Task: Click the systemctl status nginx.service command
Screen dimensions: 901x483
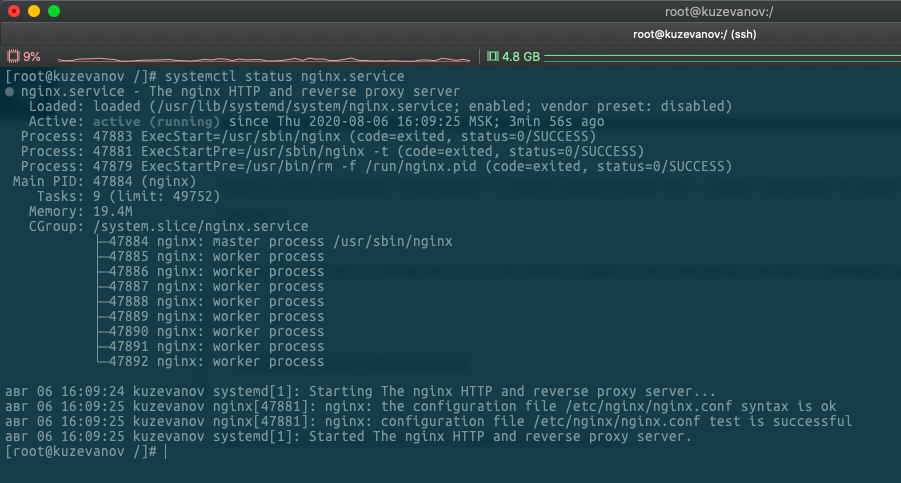Action: 284,76
